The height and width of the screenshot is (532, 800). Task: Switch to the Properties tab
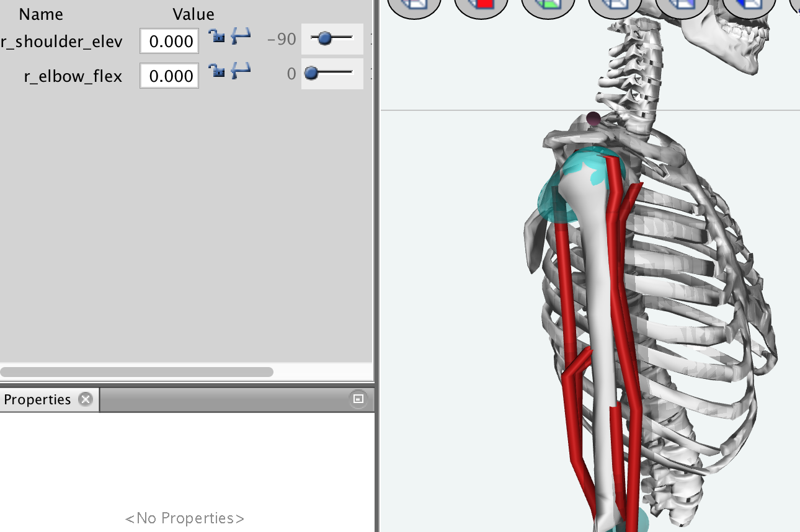(x=37, y=399)
